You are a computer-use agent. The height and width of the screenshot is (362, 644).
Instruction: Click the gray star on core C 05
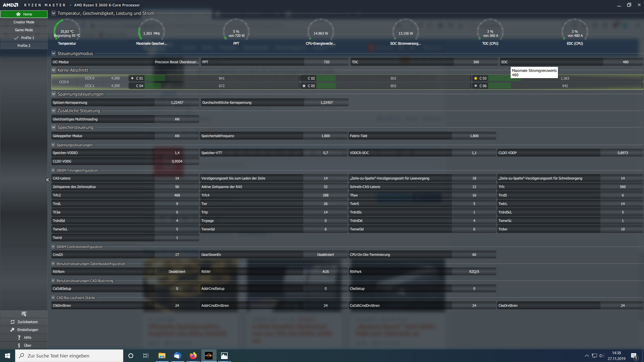click(304, 86)
